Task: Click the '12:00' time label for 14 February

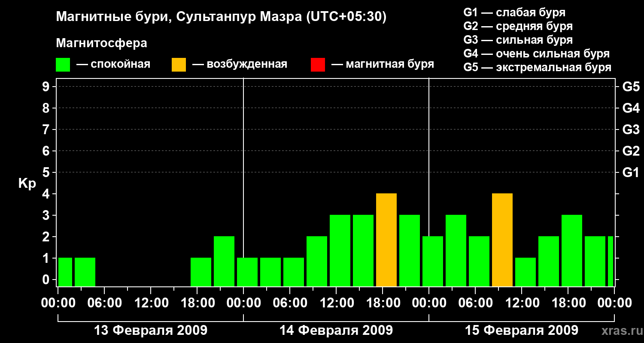Action: (x=336, y=303)
